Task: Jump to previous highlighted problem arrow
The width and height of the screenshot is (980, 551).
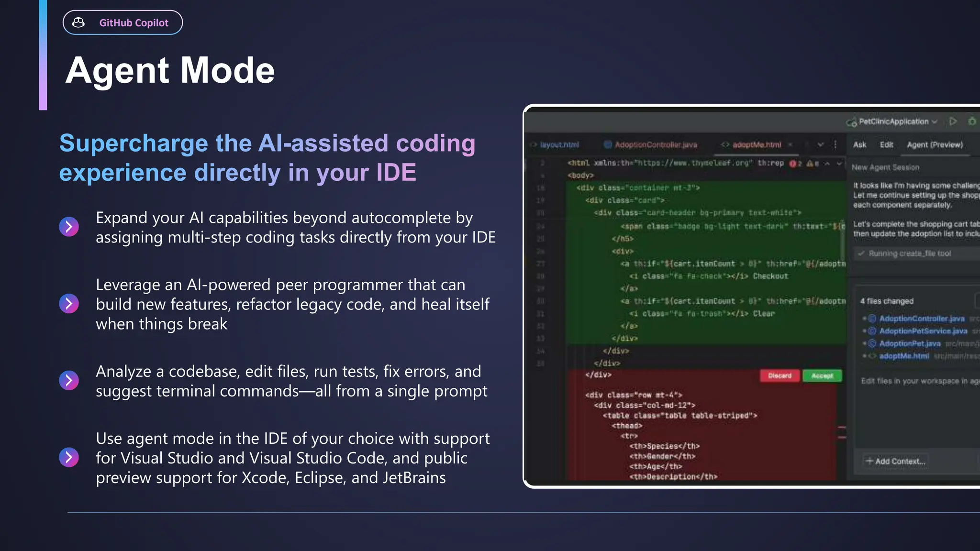Action: (x=827, y=164)
